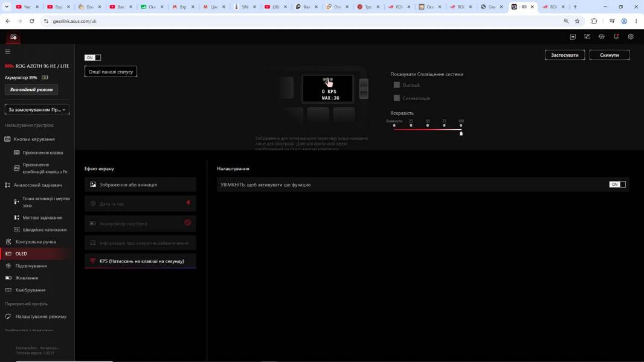This screenshot has width=644, height=362.
Task: Click the macro icon left of the header icons
Action: coord(573,36)
